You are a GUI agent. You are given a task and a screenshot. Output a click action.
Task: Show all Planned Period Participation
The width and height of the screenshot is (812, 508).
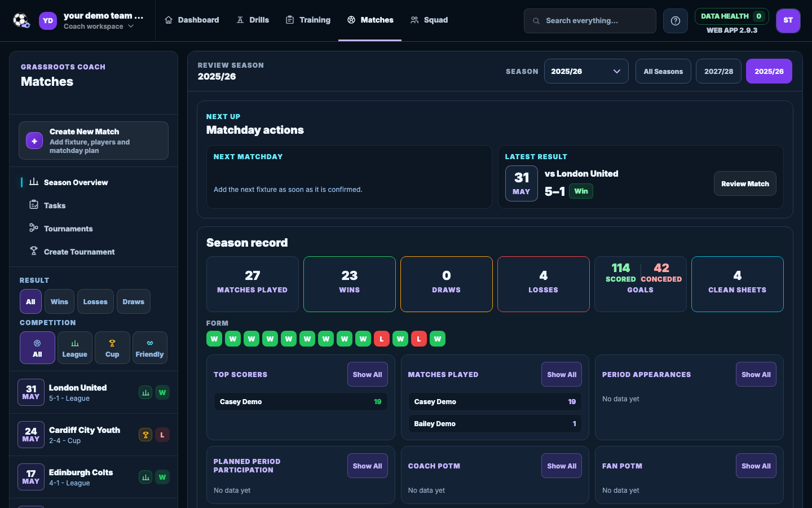(x=367, y=466)
